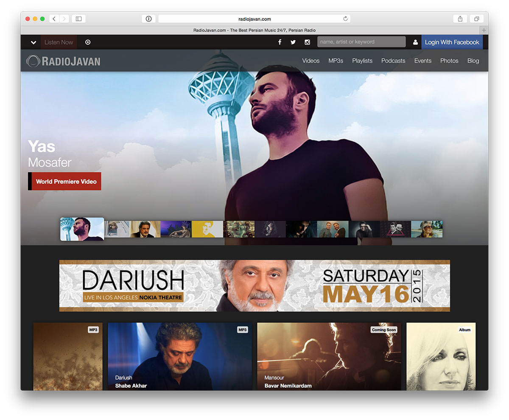The image size is (509, 420).
Task: Open RadioJavan's Instagram icon
Action: click(307, 42)
